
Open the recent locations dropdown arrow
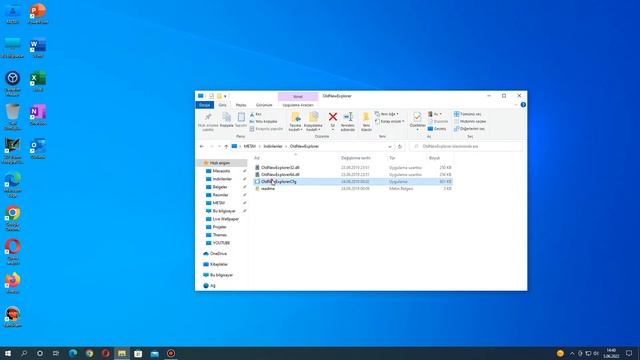(219, 146)
